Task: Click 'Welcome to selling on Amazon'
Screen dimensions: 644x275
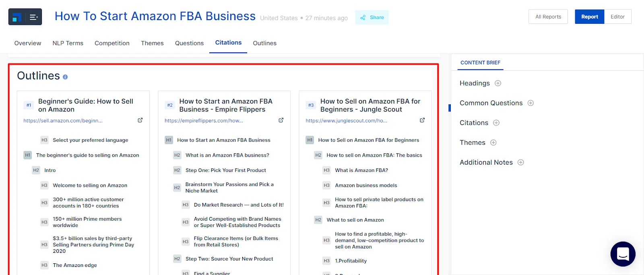Action: coord(90,185)
